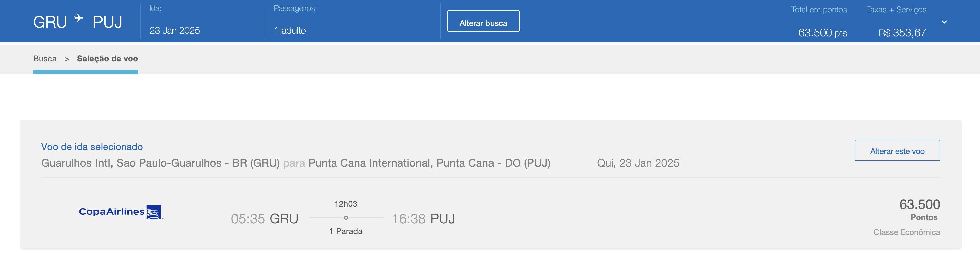Click the 1 adulto passenger field
The image size is (980, 258).
[x=290, y=30]
